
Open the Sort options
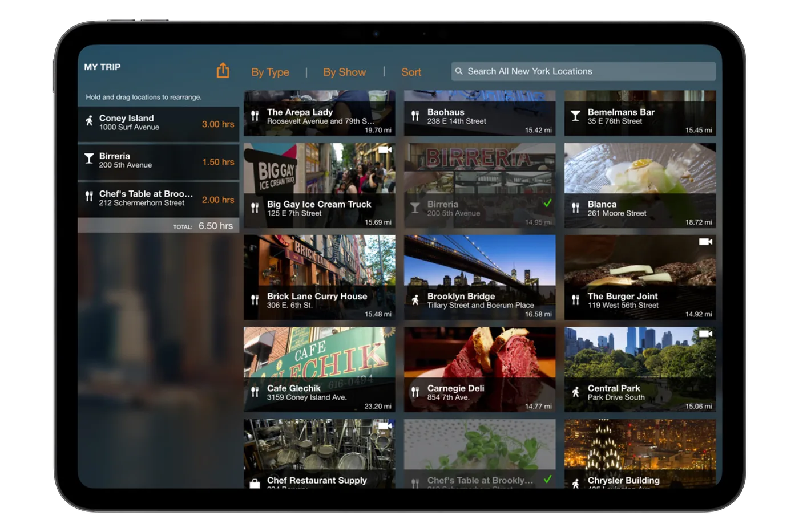point(411,72)
